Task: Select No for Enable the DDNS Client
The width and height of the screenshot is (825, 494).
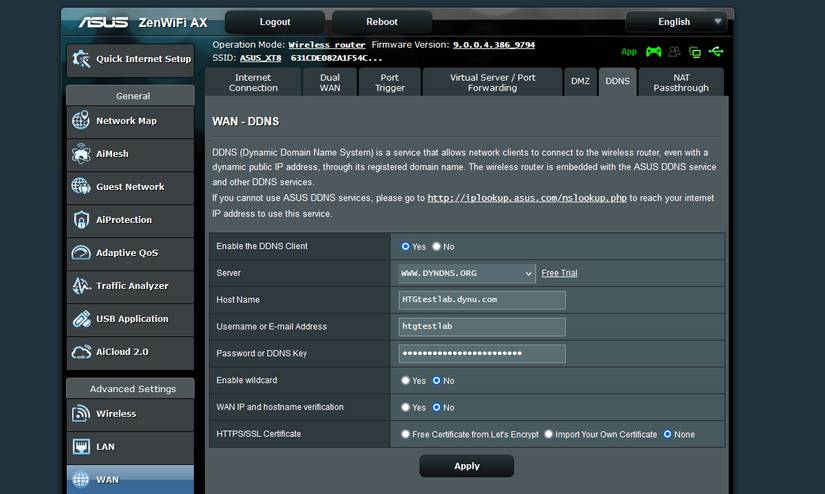Action: [436, 246]
